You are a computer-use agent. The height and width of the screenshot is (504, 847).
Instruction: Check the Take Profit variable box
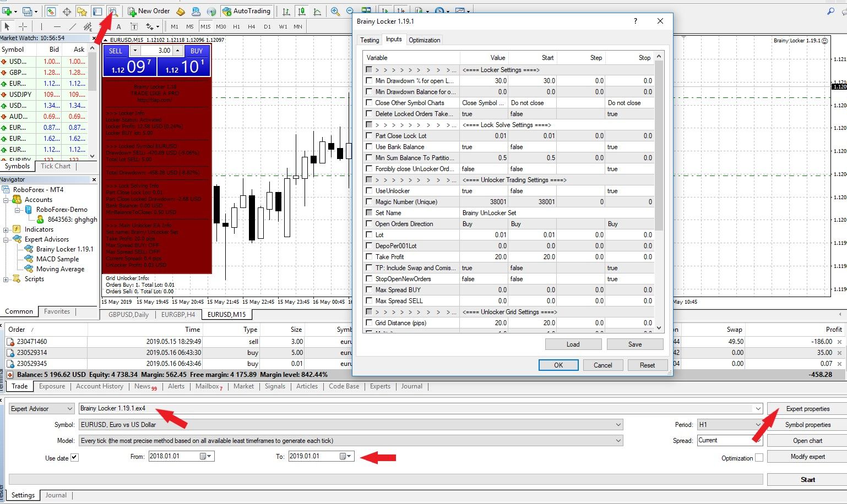coord(369,257)
